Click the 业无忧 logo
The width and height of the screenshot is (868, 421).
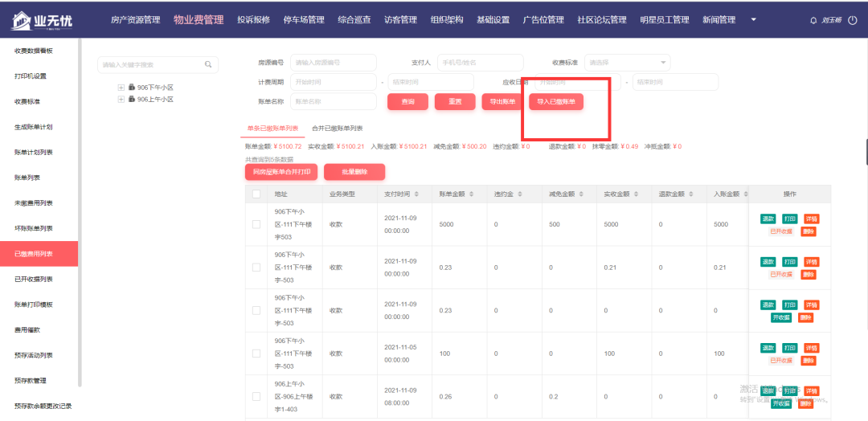(x=42, y=20)
